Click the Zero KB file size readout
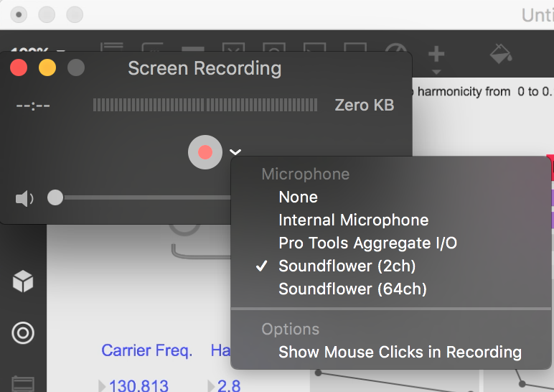Image resolution: width=554 pixels, height=392 pixels. tap(365, 105)
